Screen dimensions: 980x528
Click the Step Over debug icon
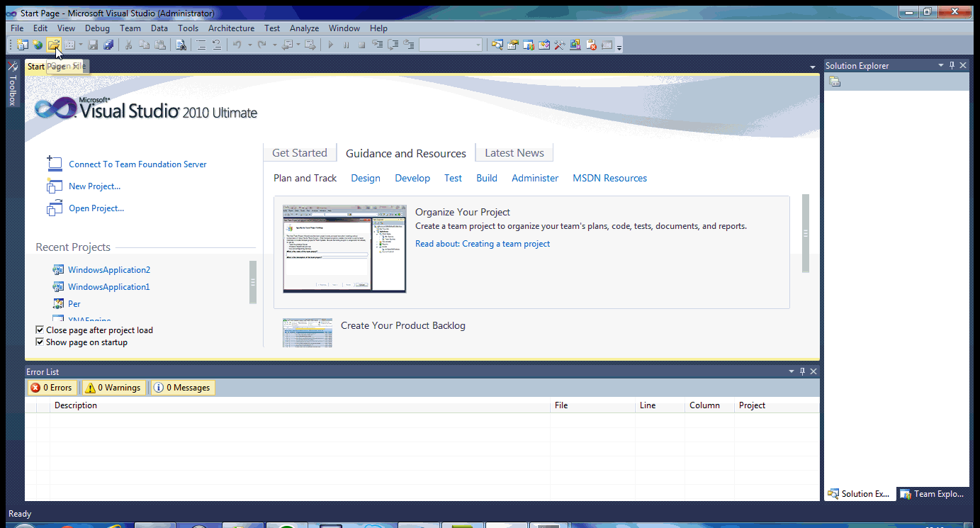pyautogui.click(x=393, y=45)
